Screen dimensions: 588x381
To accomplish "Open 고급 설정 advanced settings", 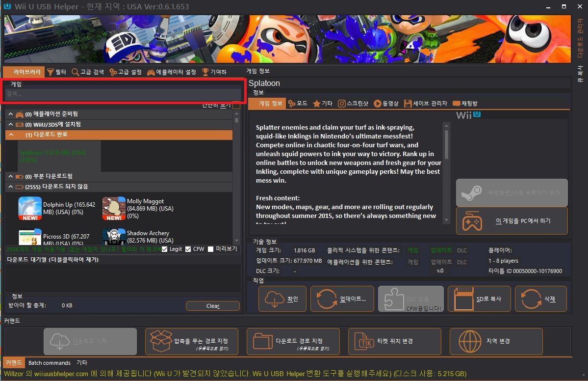I will [125, 72].
